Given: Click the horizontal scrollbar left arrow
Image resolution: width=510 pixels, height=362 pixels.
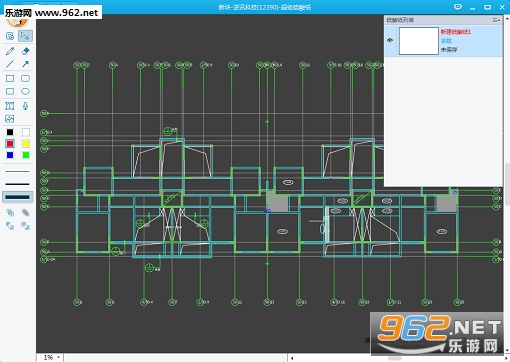Looking at the screenshot, I should coord(292,358).
